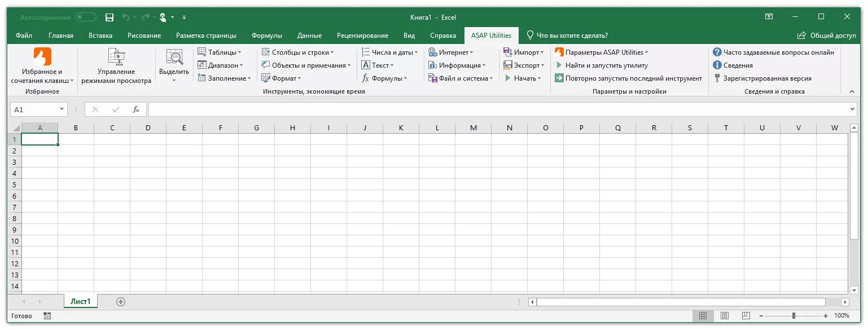This screenshot has height=330, width=868.
Task: Switch to Разметка страницы tab
Action: [x=206, y=36]
